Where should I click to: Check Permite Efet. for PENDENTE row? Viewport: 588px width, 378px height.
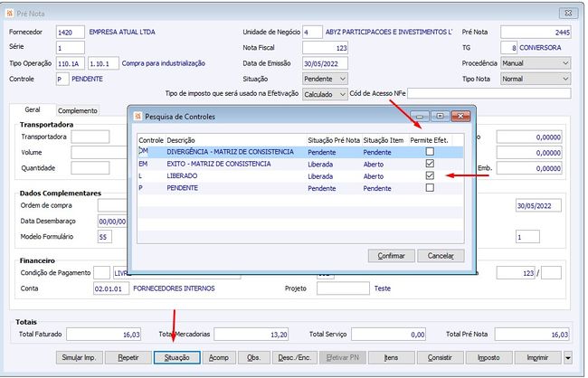430,187
